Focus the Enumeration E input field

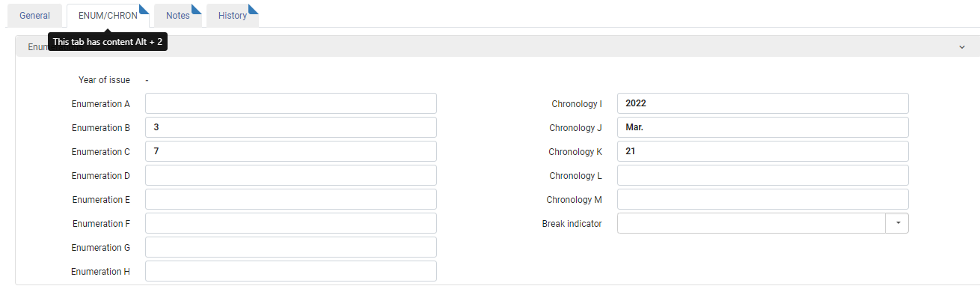pyautogui.click(x=291, y=199)
